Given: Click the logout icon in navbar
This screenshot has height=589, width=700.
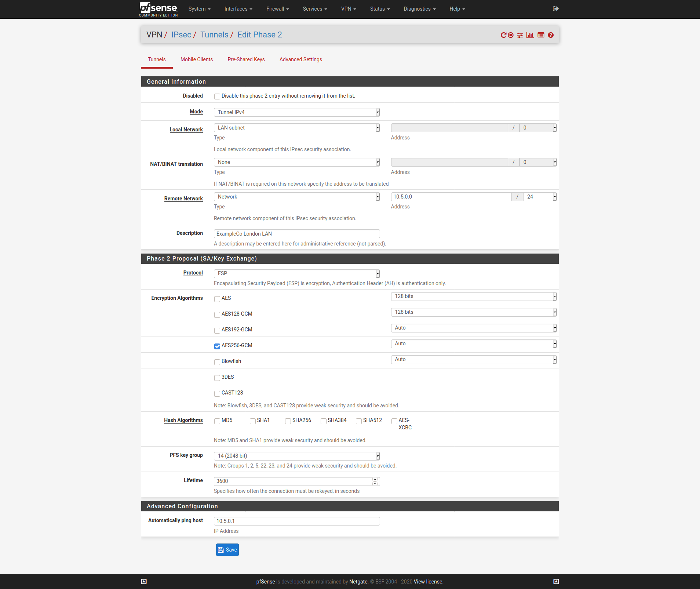Looking at the screenshot, I should (556, 9).
